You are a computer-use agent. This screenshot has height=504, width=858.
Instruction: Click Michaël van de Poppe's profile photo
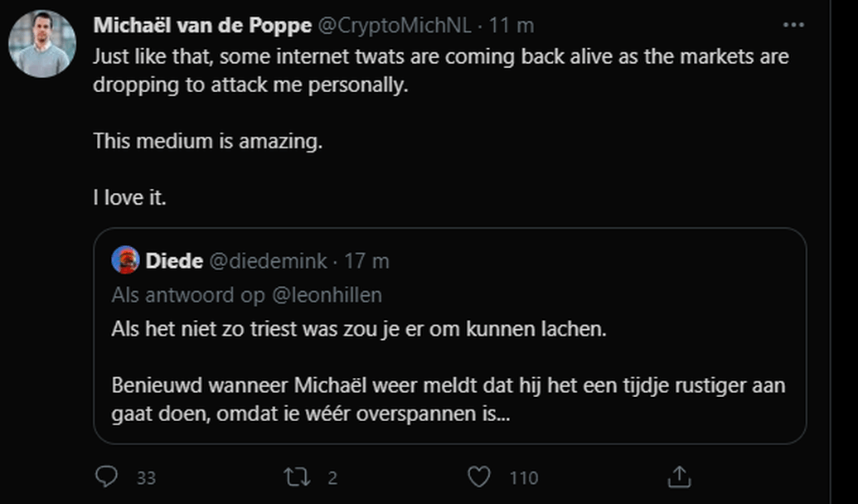coord(42,44)
